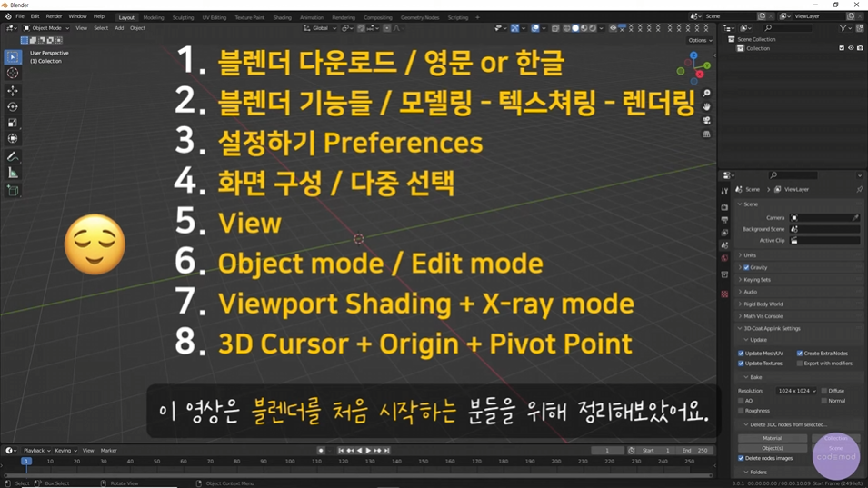Select rendered viewport shading mode
868x488 pixels.
(593, 28)
